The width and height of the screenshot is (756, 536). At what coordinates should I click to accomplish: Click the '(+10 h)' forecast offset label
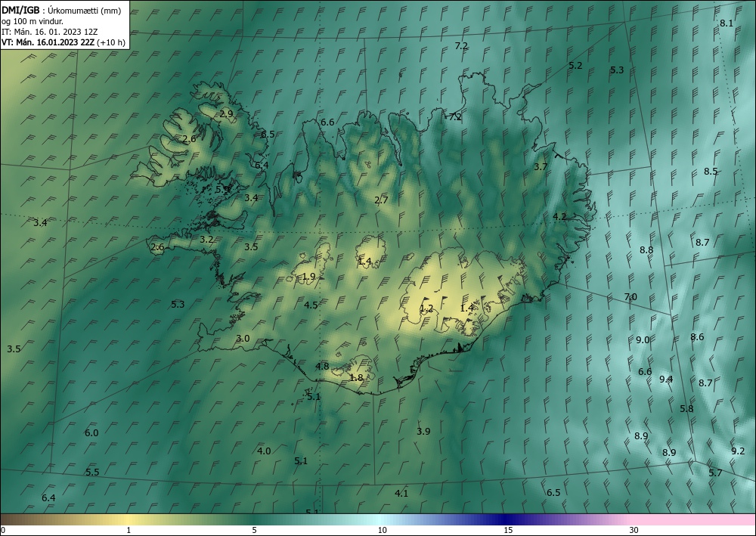tap(111, 42)
